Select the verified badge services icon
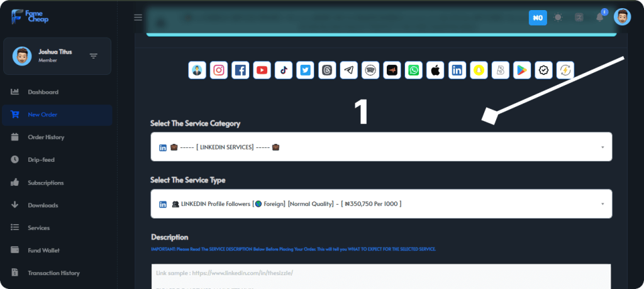Image resolution: width=644 pixels, height=289 pixels. pyautogui.click(x=543, y=71)
